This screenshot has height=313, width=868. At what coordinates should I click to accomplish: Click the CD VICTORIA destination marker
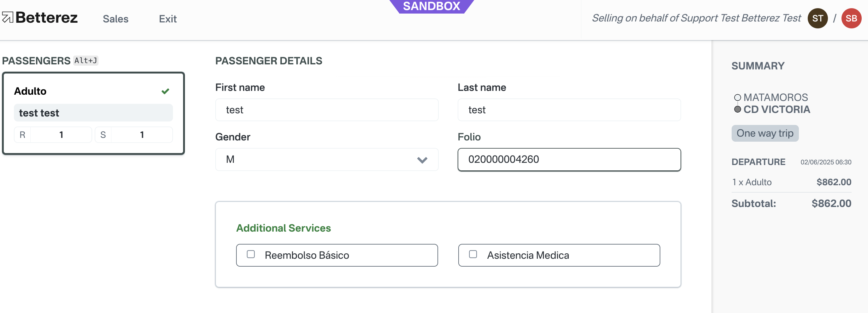(x=737, y=109)
